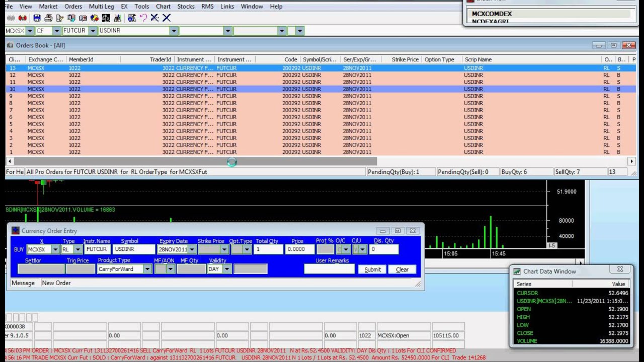Open the Validity DAY dropdown
Image resolution: width=644 pixels, height=362 pixels.
[227, 269]
